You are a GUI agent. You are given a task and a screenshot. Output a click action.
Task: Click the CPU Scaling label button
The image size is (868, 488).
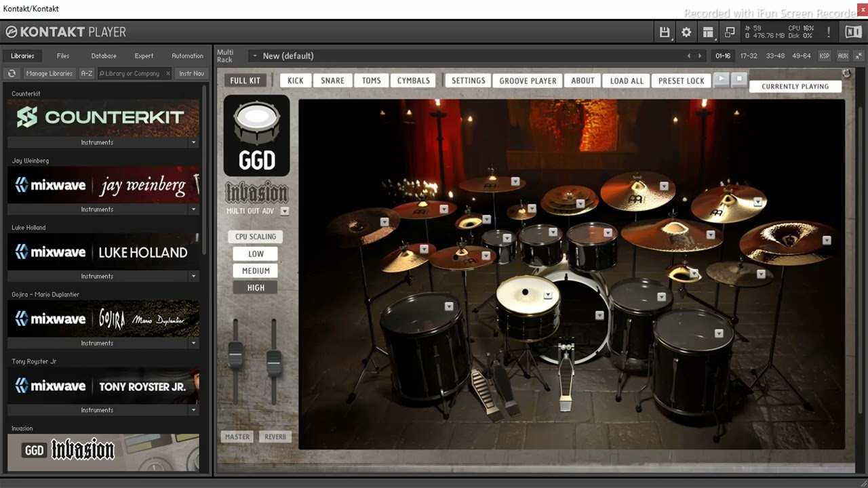coord(256,237)
